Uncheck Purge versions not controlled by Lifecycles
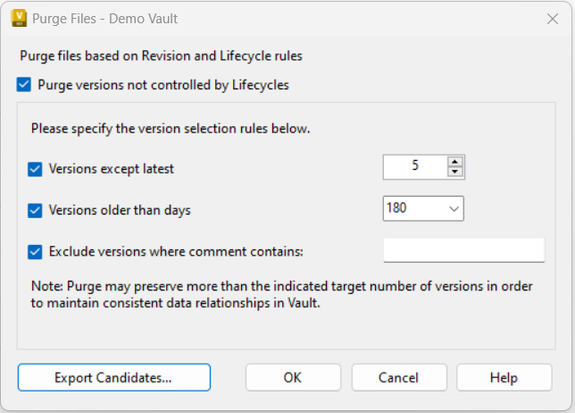575x413 pixels. point(24,85)
